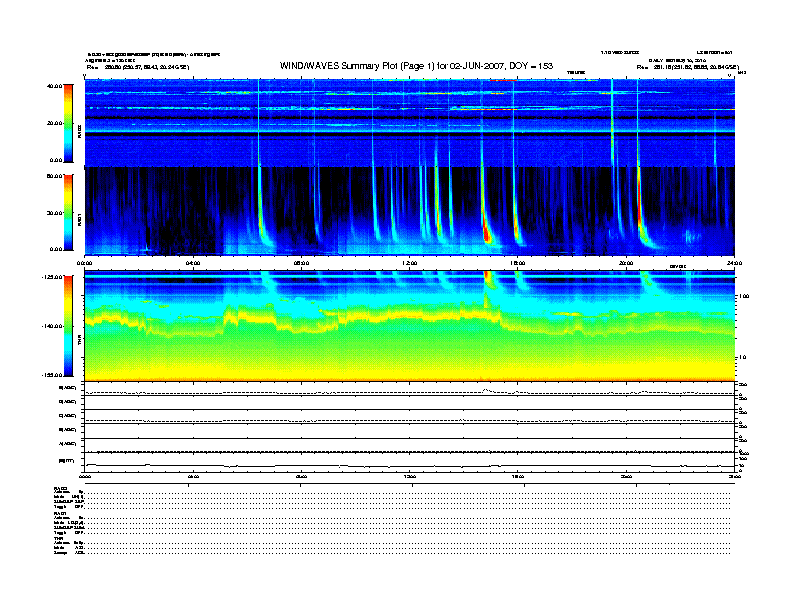
Task: Click the TNR color scale bar
Action: (68, 326)
